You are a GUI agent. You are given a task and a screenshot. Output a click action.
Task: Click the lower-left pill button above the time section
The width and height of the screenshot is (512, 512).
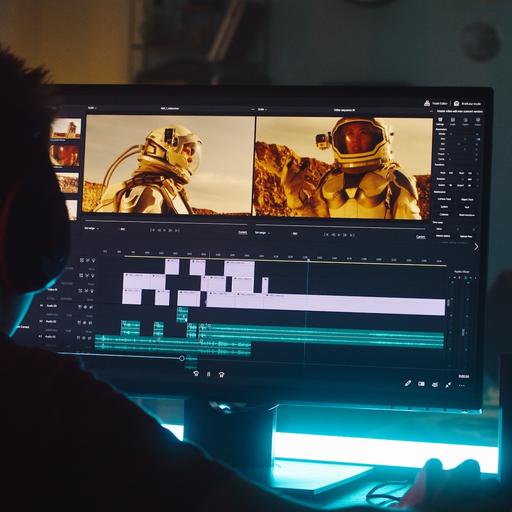click(444, 214)
